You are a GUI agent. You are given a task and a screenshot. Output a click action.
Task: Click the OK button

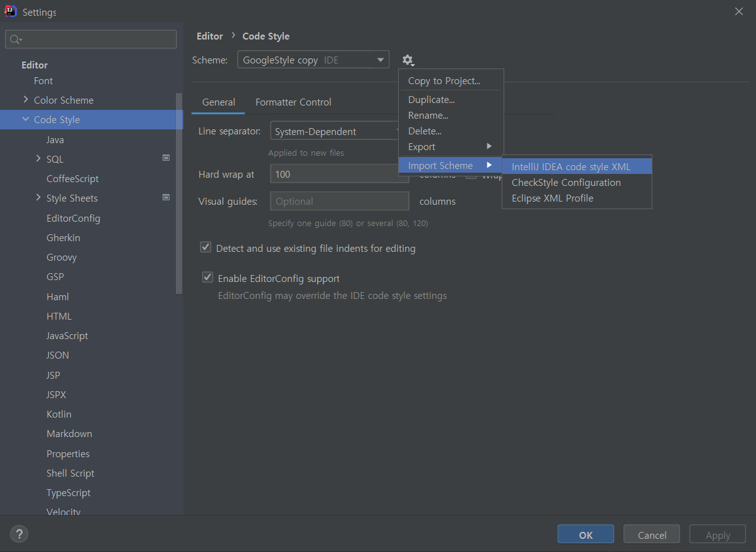point(586,534)
